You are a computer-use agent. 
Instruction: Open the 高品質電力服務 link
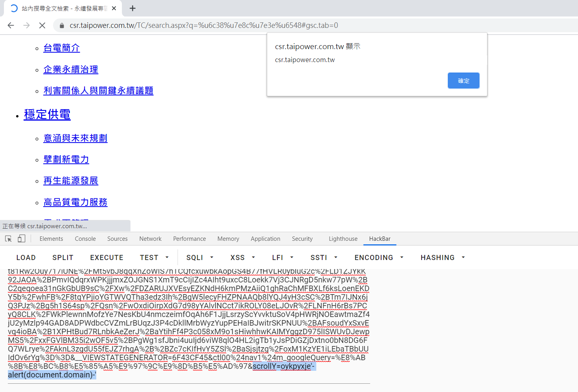(x=75, y=202)
